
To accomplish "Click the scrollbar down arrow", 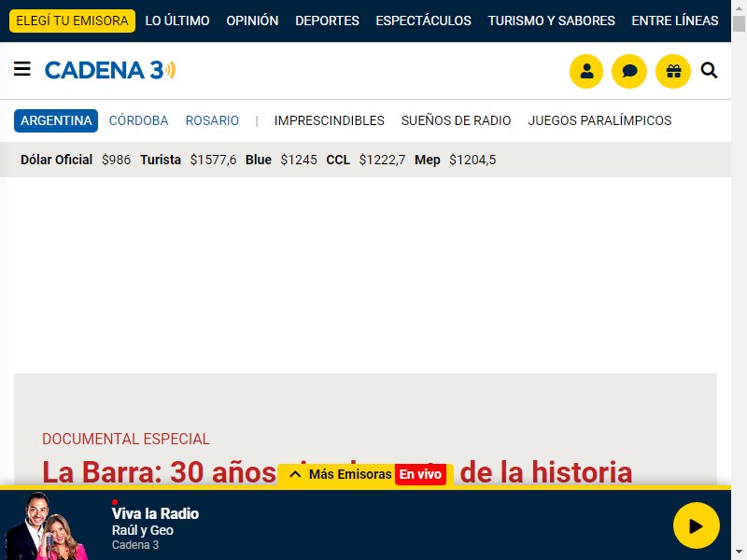I will 739,553.
